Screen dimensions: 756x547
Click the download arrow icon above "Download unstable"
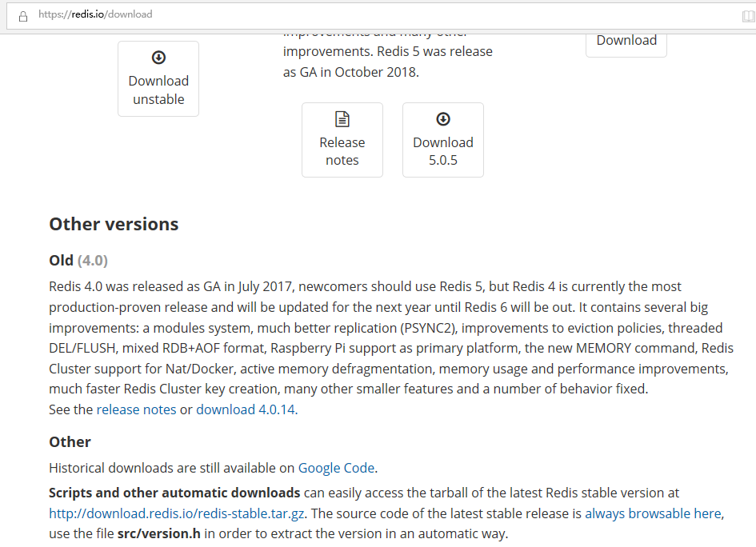click(x=158, y=58)
